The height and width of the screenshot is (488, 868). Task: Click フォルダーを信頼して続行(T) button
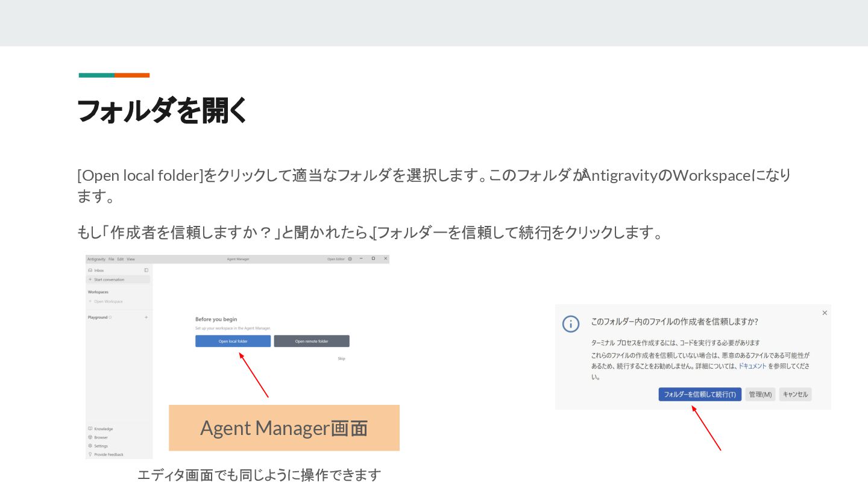[700, 395]
